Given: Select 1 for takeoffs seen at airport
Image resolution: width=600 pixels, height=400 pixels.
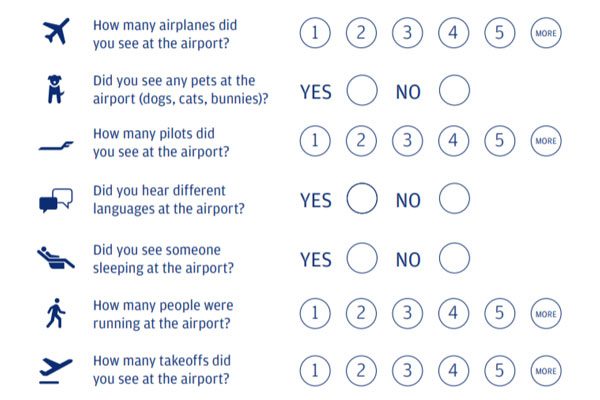Looking at the screenshot, I should 315,371.
